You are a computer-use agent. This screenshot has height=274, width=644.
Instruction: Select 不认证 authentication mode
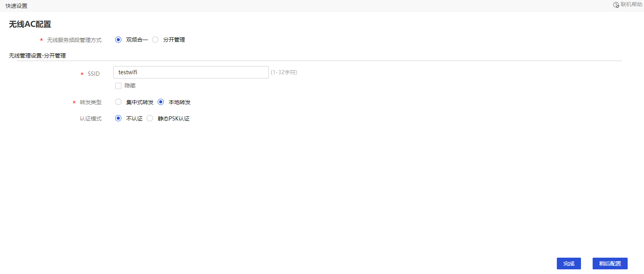click(118, 118)
